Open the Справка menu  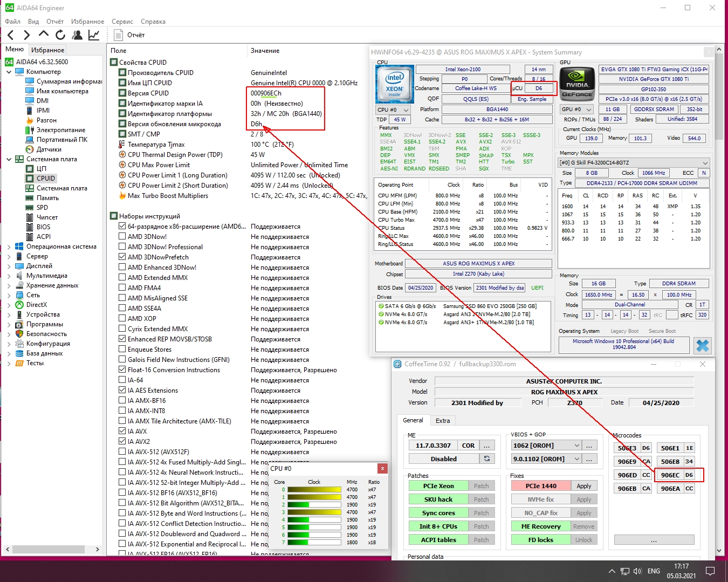pos(153,22)
